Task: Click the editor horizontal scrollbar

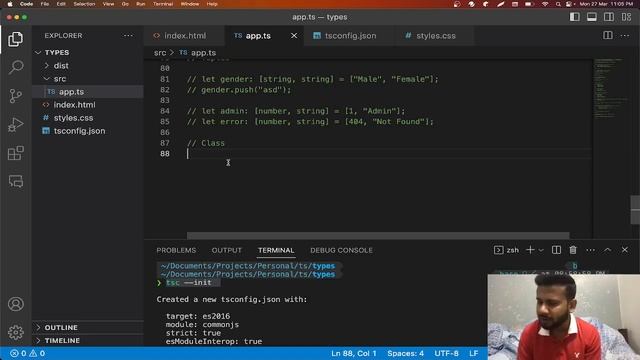Action: coord(378,236)
